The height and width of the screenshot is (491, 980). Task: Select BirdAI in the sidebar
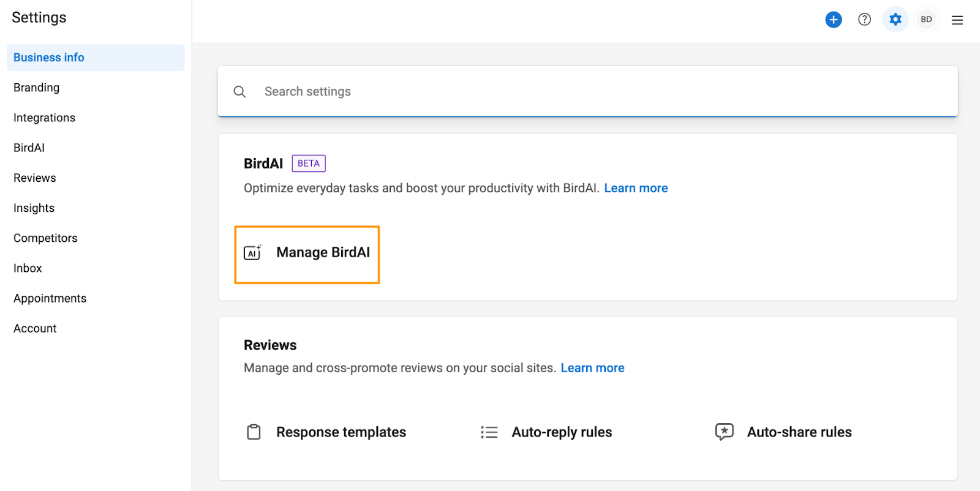[29, 148]
